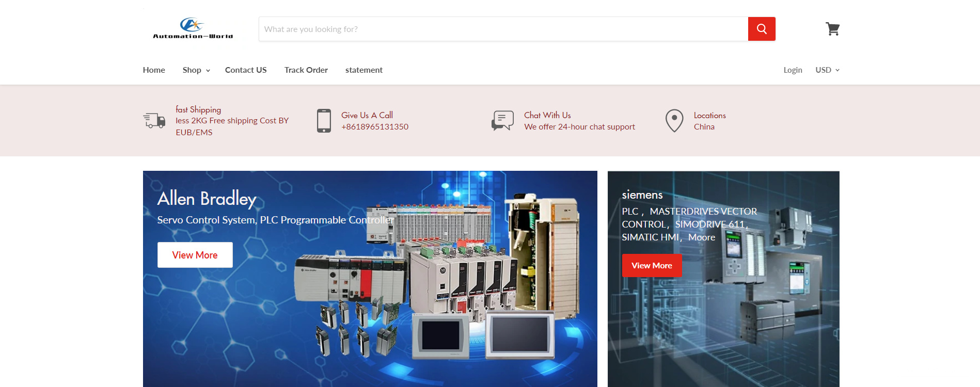Click the siemens banner heading

pyautogui.click(x=642, y=195)
